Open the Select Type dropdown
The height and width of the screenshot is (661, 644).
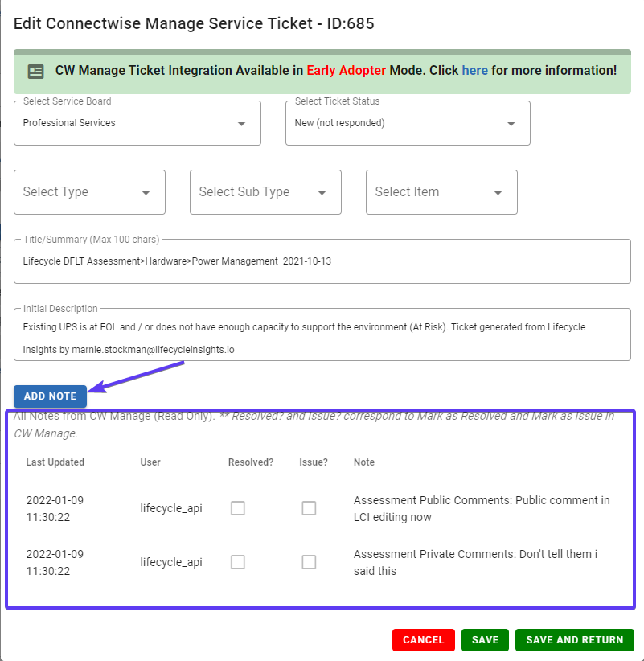89,192
